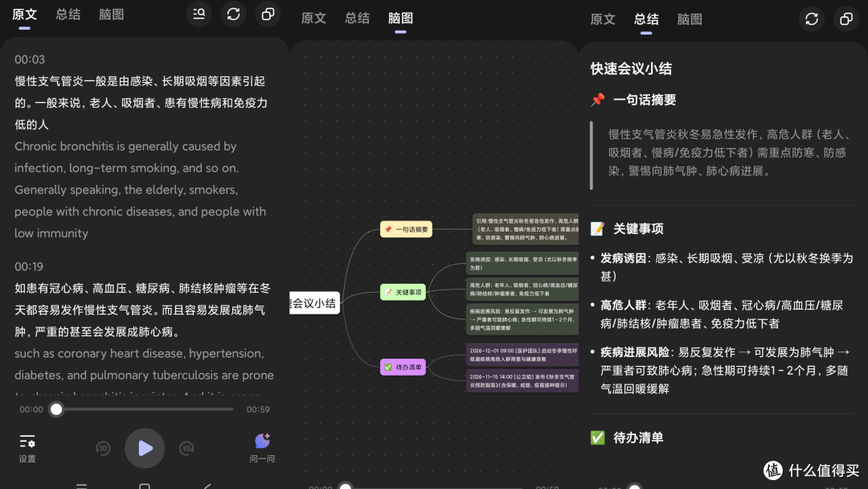This screenshot has height=489, width=868.
Task: Click English translation starting such as coronary heart disease
Action: tap(144, 371)
